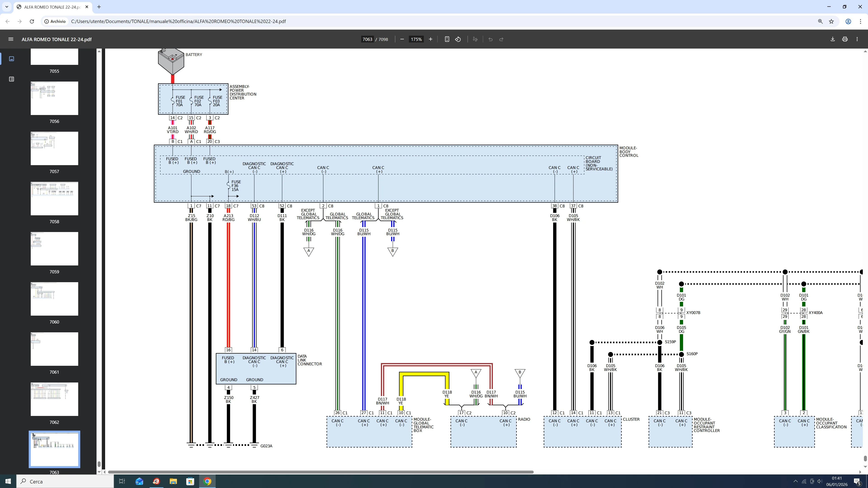Click the "BATTERY" label in diagram

[194, 54]
